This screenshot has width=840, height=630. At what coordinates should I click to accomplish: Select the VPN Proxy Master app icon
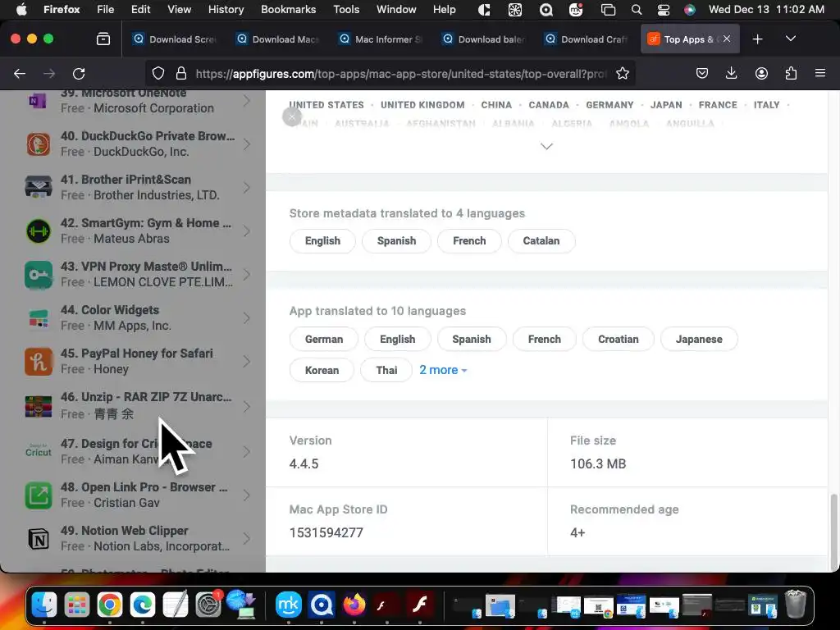[x=38, y=275]
